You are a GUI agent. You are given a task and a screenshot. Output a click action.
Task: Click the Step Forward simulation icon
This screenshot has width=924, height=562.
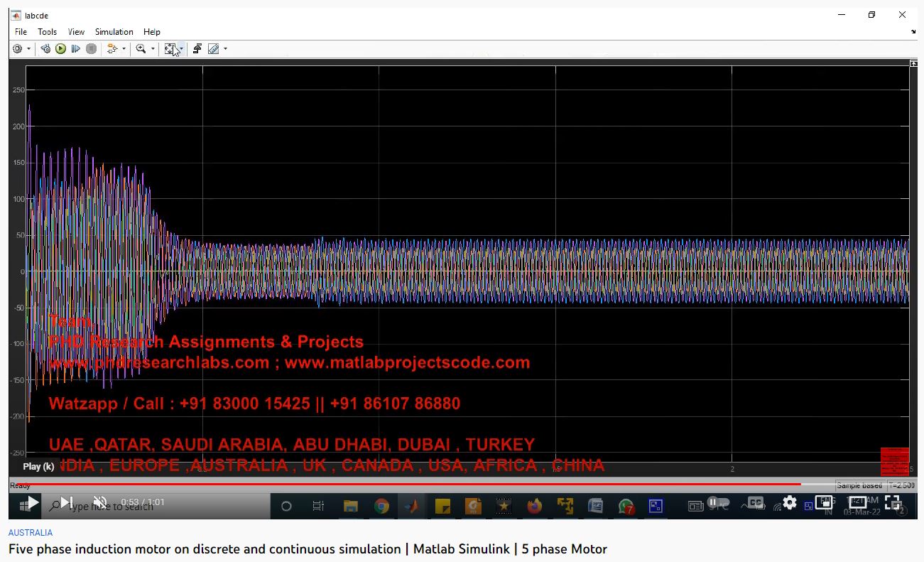pos(76,49)
